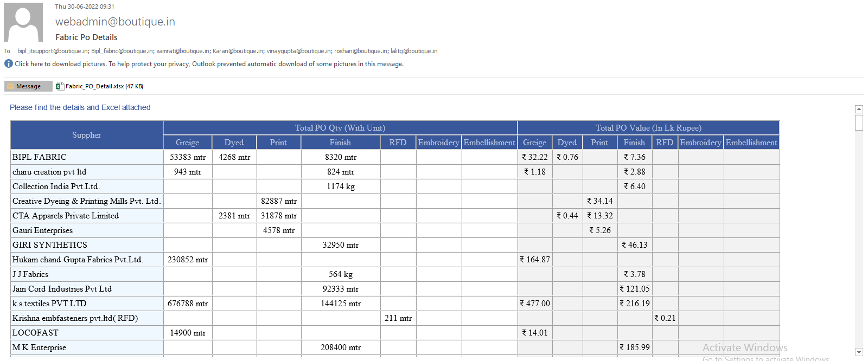Click the '82887 mtr' print quantity
The width and height of the screenshot is (868, 361).
point(279,201)
